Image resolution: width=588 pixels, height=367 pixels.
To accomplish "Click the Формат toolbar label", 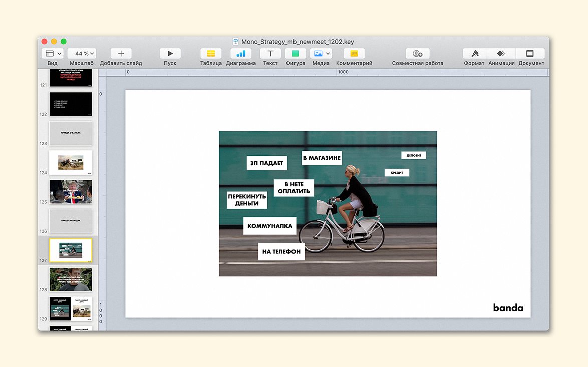I will 474,63.
